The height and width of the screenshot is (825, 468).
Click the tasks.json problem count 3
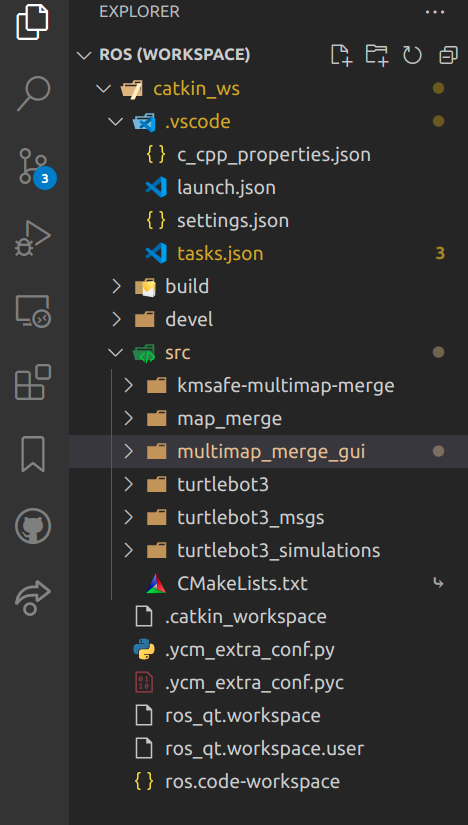[440, 254]
